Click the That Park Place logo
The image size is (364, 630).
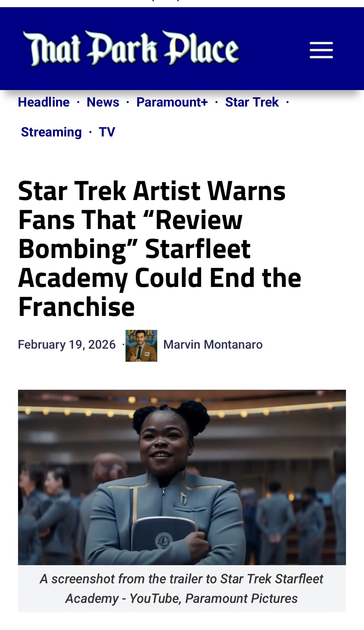(x=131, y=48)
